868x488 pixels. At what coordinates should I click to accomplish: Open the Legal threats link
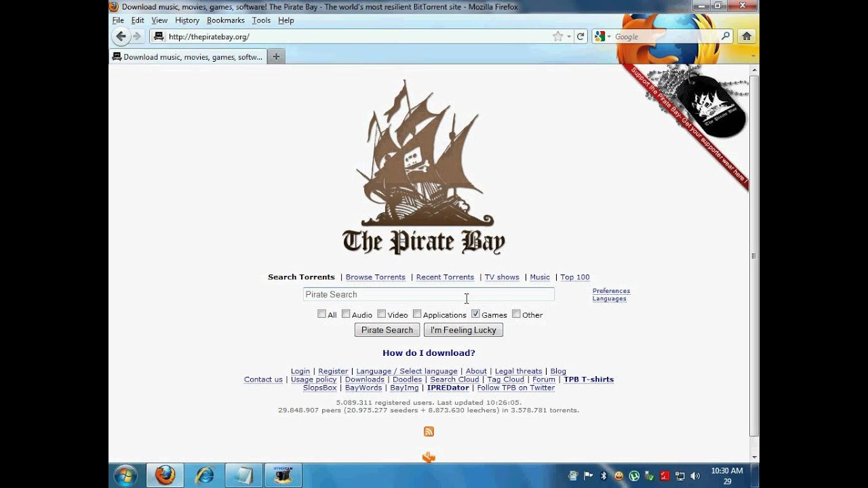tap(518, 371)
